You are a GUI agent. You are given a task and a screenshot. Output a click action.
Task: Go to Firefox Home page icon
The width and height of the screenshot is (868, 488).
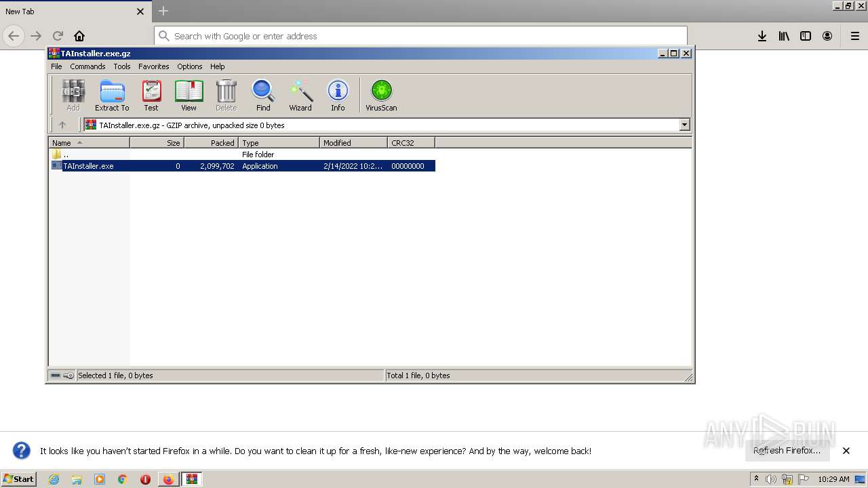[x=79, y=36]
